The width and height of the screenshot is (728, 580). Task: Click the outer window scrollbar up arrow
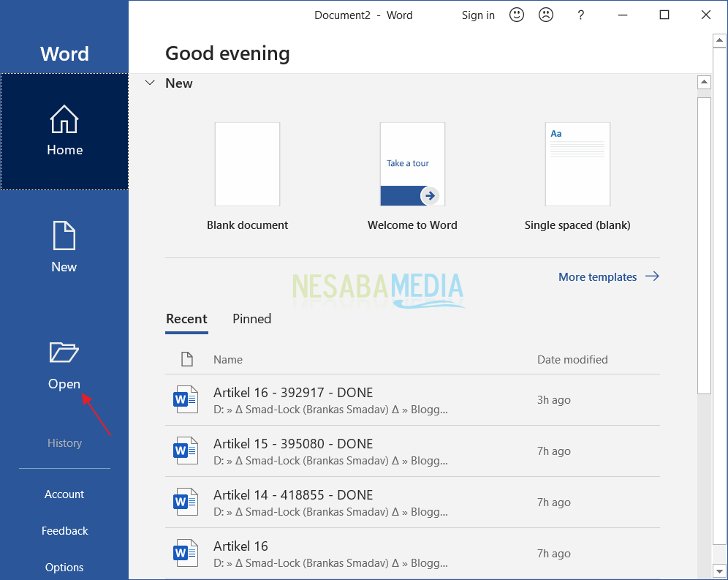tap(720, 40)
